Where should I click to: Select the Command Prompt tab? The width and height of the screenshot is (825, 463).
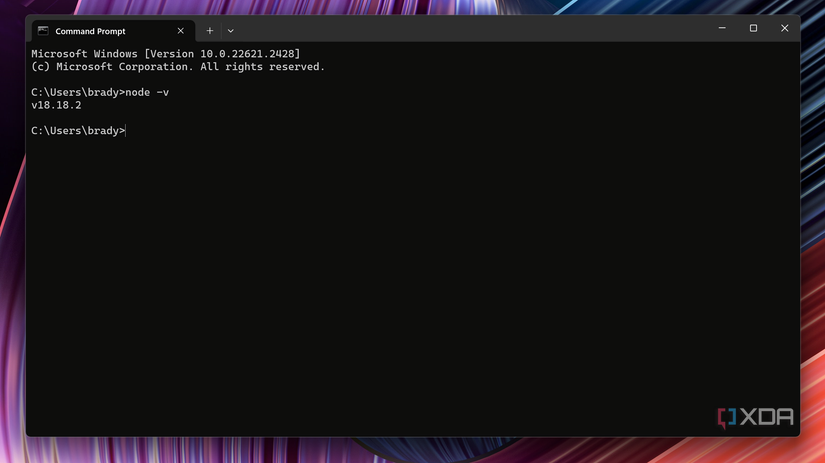coord(113,31)
